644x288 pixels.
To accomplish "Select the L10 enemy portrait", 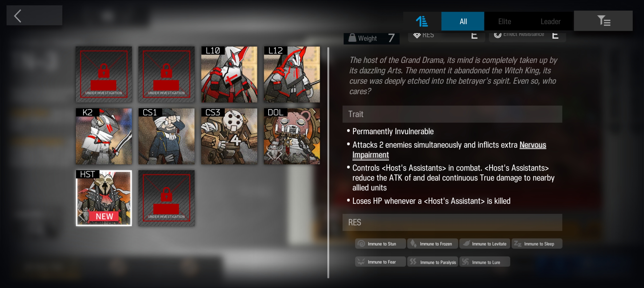I will [x=229, y=74].
